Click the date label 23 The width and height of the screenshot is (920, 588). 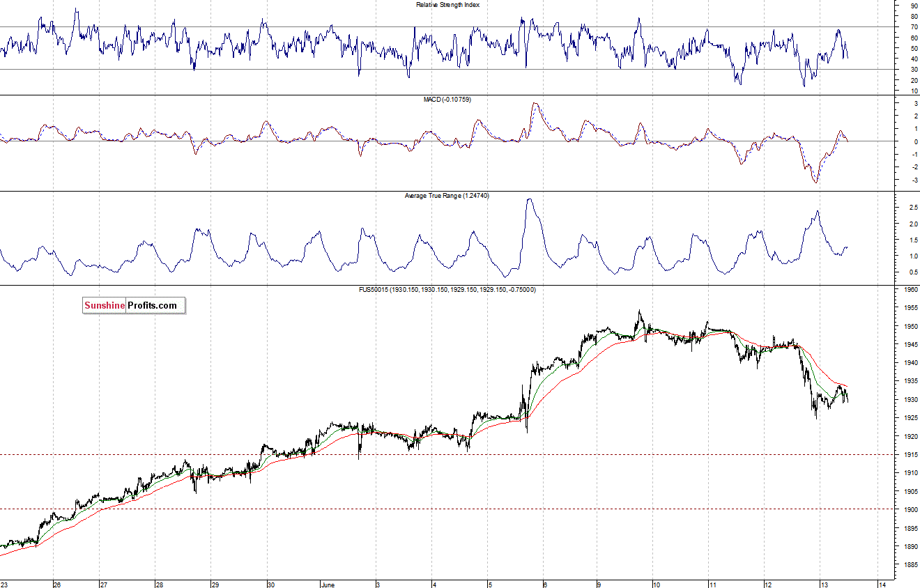tap(4, 584)
